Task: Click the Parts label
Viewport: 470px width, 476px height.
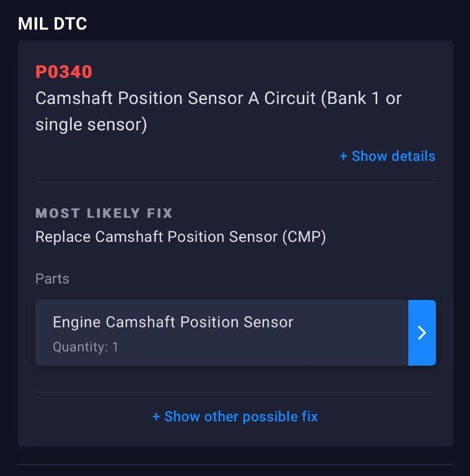Action: click(x=52, y=279)
